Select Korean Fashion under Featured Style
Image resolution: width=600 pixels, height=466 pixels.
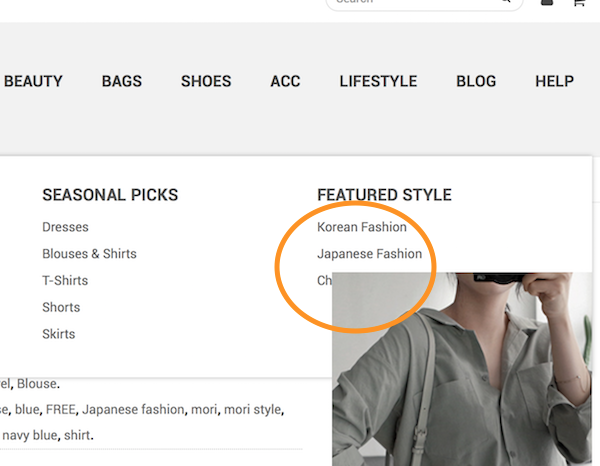pos(362,227)
